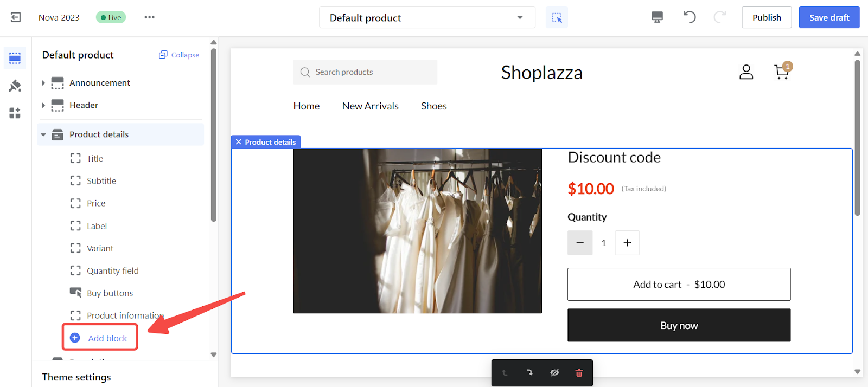The height and width of the screenshot is (387, 868).
Task: Move Product details section up
Action: click(505, 373)
